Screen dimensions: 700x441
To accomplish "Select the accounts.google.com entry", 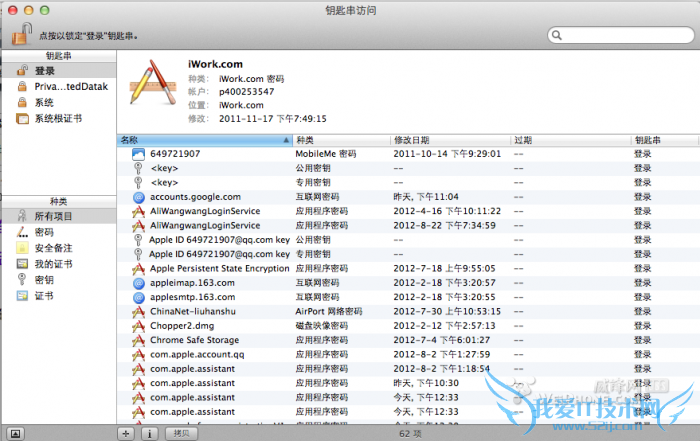I will tap(408, 197).
